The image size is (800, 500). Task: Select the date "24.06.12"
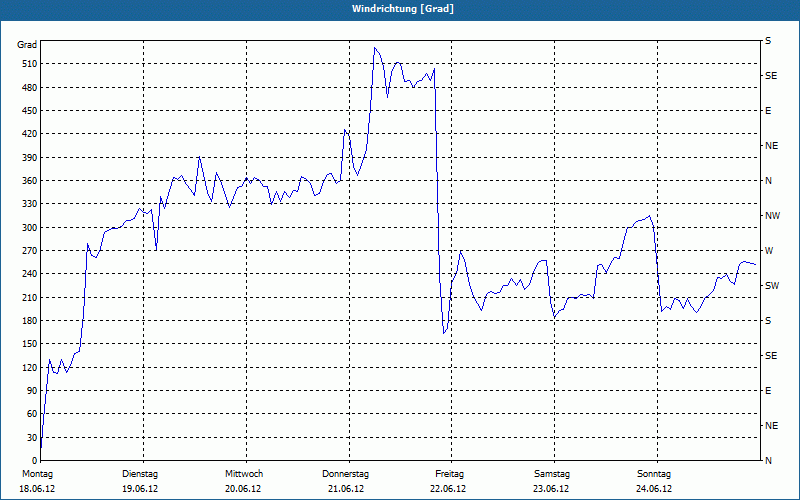(654, 489)
